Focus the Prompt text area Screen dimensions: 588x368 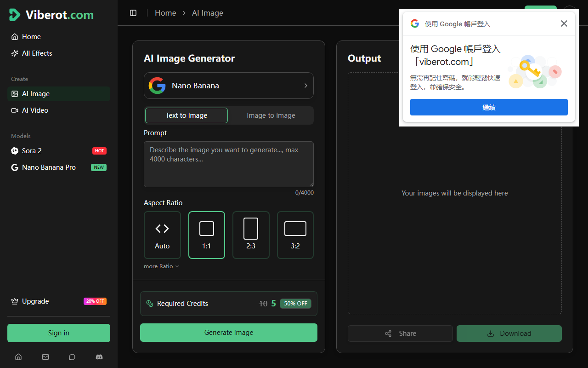[x=229, y=164]
